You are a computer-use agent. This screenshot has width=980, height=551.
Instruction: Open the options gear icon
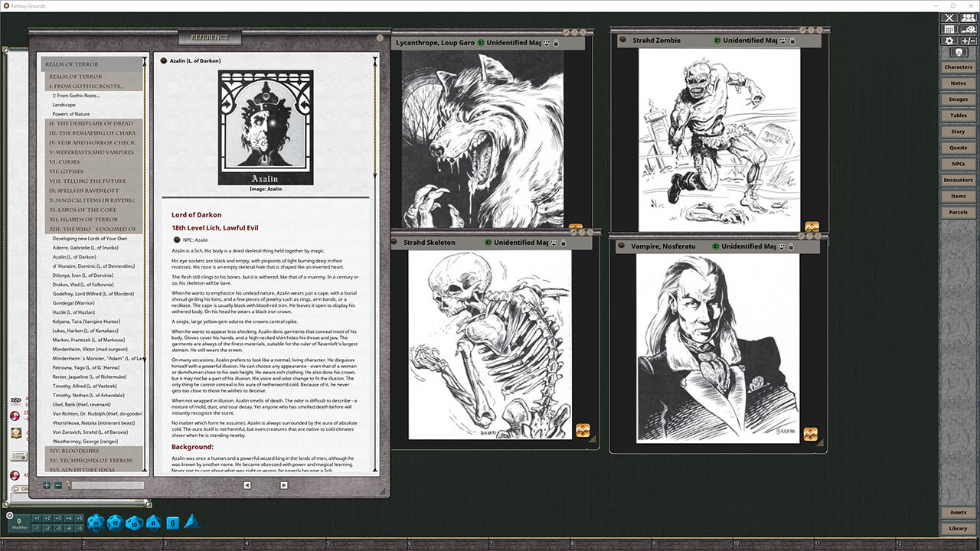[949, 41]
